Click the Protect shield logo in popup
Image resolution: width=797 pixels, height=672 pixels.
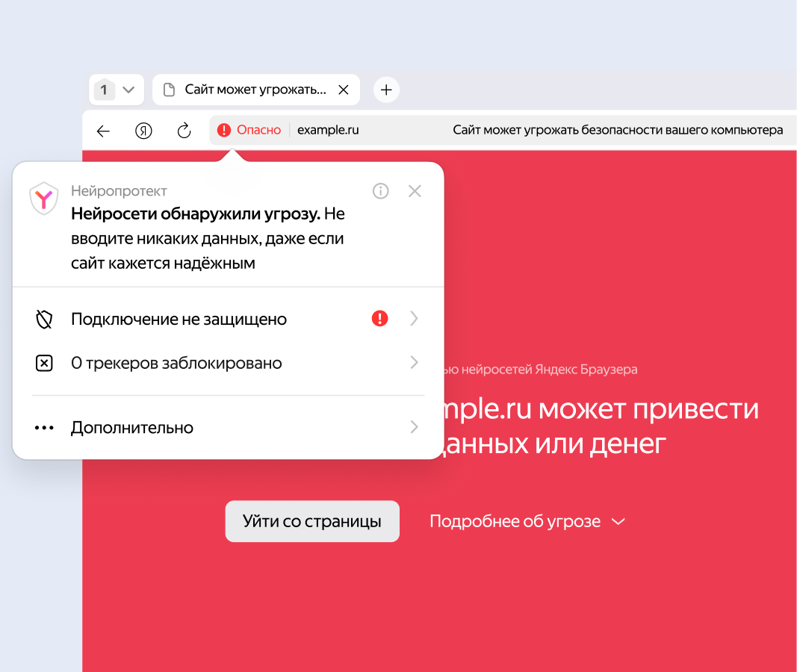coord(44,199)
